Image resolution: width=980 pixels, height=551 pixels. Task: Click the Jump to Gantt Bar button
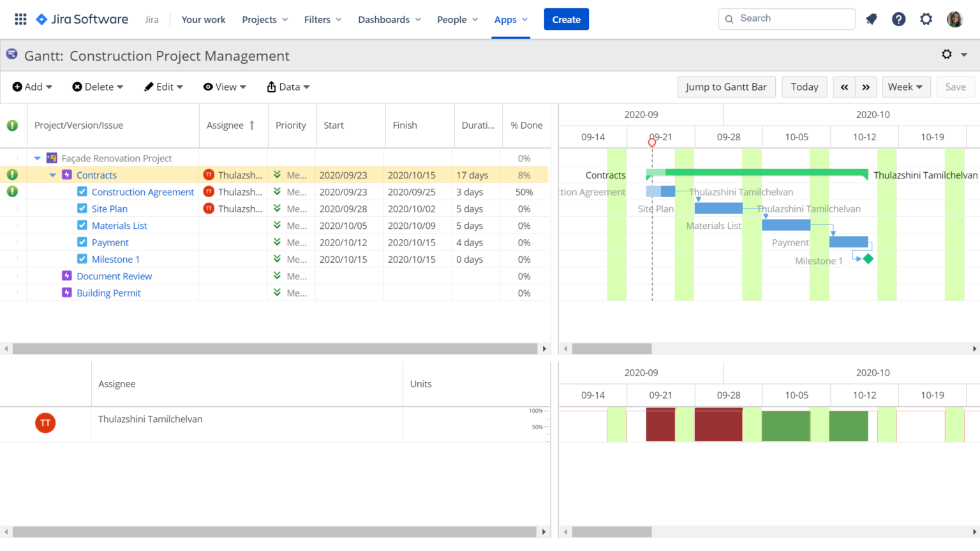pyautogui.click(x=726, y=87)
